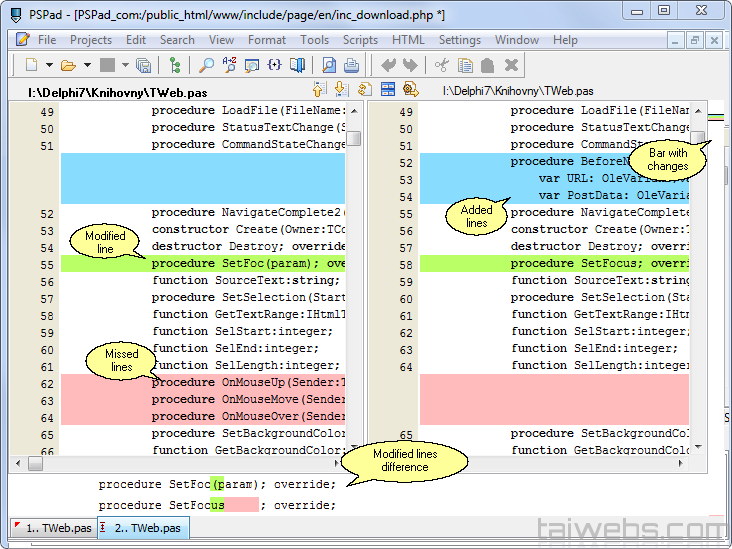Click the Undo arrow icon
Viewport: 732px width, 549px height.
coord(388,66)
